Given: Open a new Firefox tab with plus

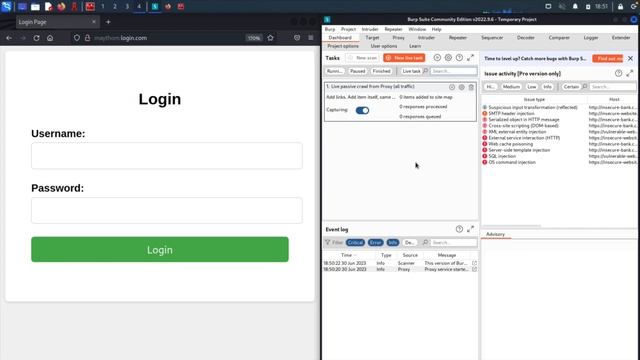Looking at the screenshot, I should [108, 22].
